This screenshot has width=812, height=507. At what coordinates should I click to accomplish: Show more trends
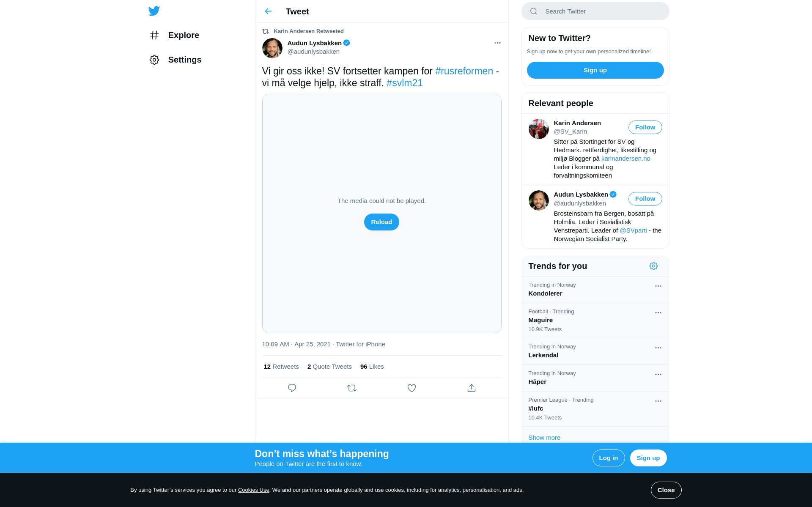tap(544, 438)
